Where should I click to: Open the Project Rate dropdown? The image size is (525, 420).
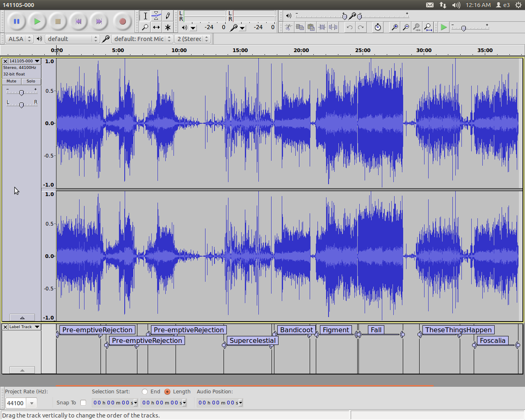pos(32,403)
